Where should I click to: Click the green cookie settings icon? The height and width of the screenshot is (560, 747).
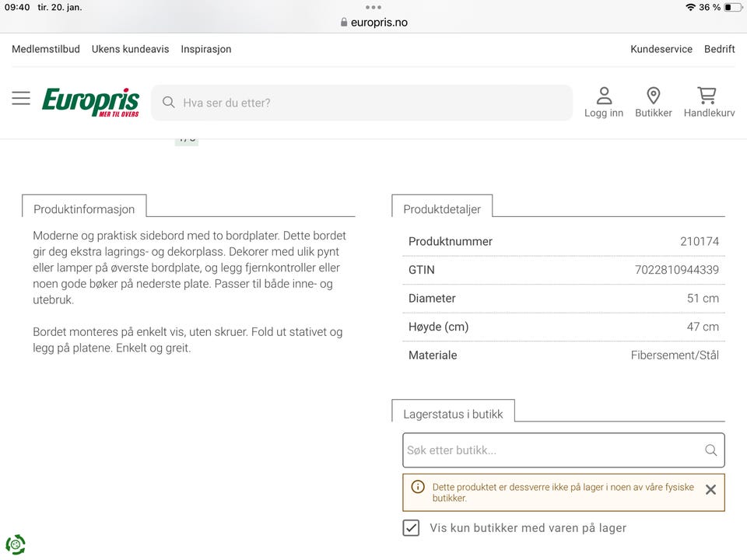click(16, 544)
